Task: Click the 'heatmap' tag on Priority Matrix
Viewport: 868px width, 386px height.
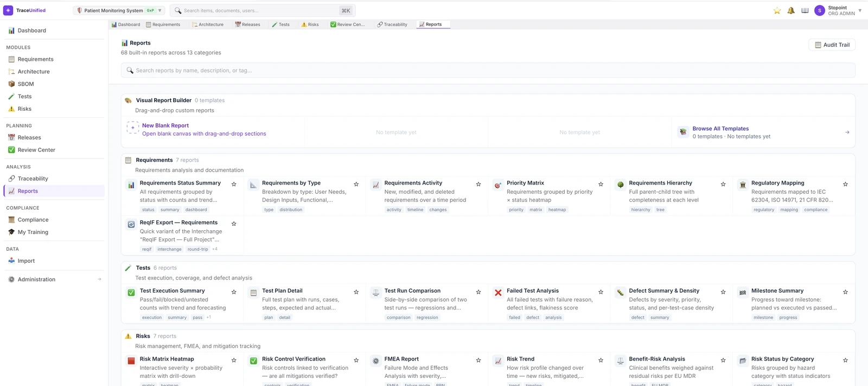Action: pos(557,210)
